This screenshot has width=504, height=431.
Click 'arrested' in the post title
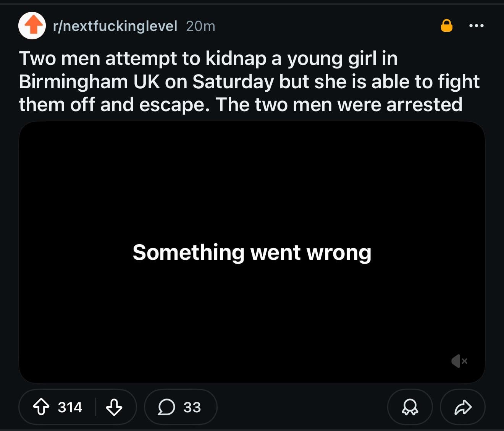(424, 105)
